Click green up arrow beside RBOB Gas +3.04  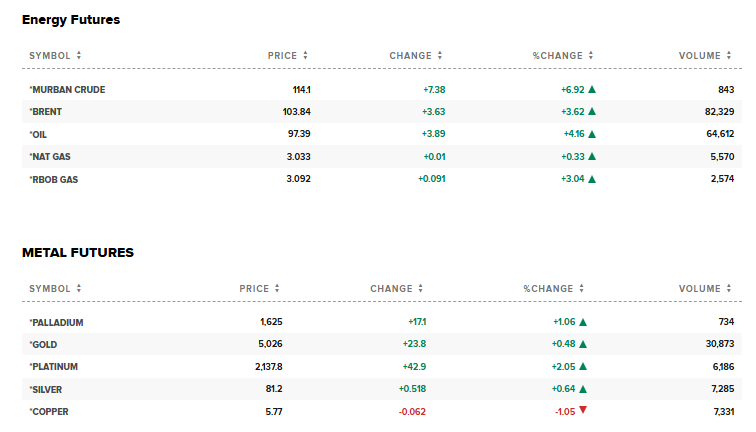pos(592,179)
